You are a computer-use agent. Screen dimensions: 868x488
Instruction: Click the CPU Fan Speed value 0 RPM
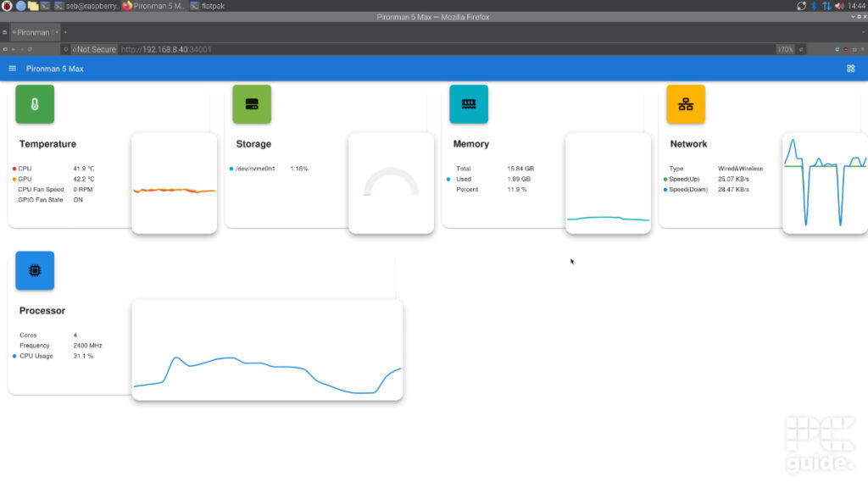(x=83, y=189)
